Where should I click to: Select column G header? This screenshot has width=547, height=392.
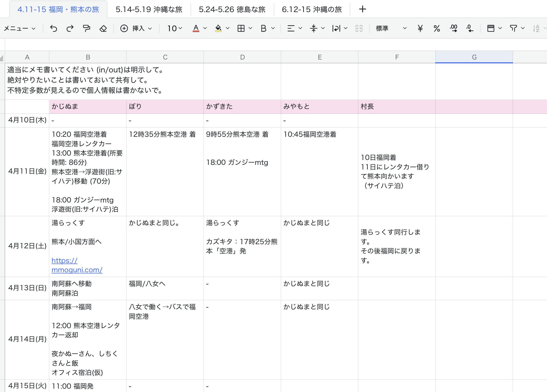tap(474, 57)
